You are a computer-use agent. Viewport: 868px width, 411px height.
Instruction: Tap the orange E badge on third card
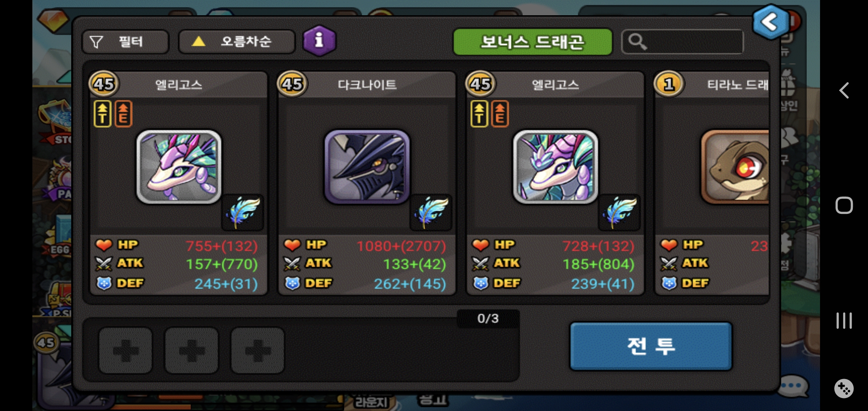click(x=500, y=114)
